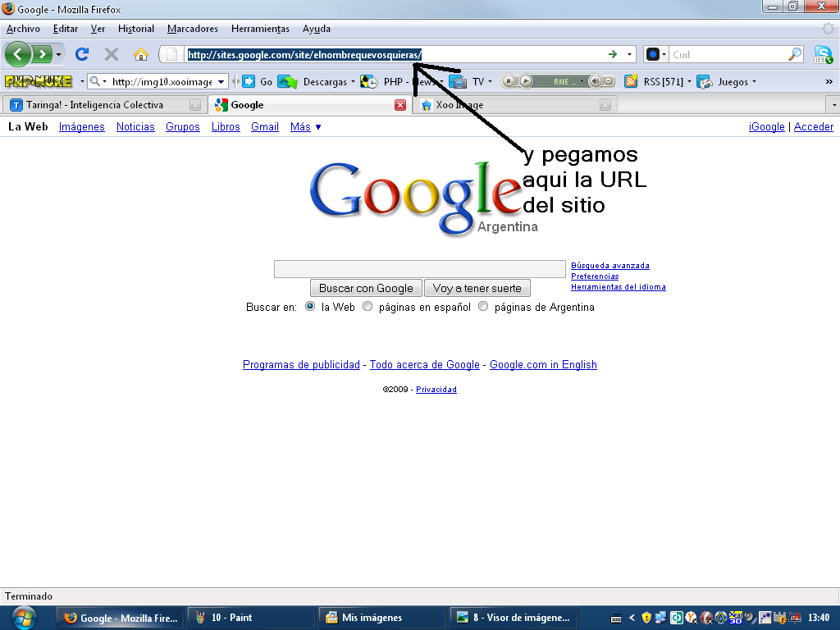Play the RNE radio stream

526,81
